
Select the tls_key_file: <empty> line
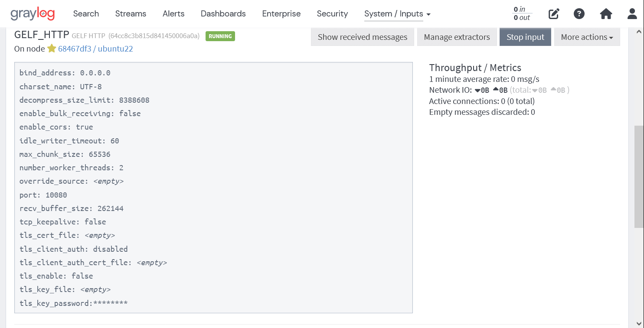(65, 289)
